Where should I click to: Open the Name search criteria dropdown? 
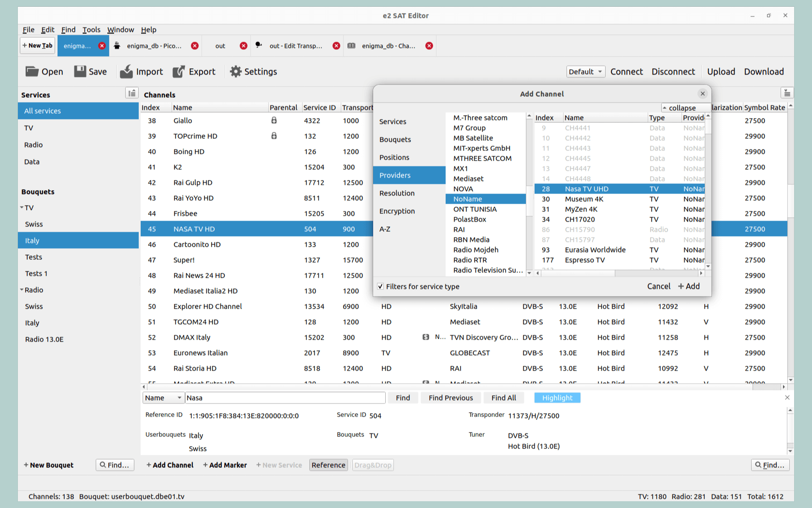tap(163, 398)
